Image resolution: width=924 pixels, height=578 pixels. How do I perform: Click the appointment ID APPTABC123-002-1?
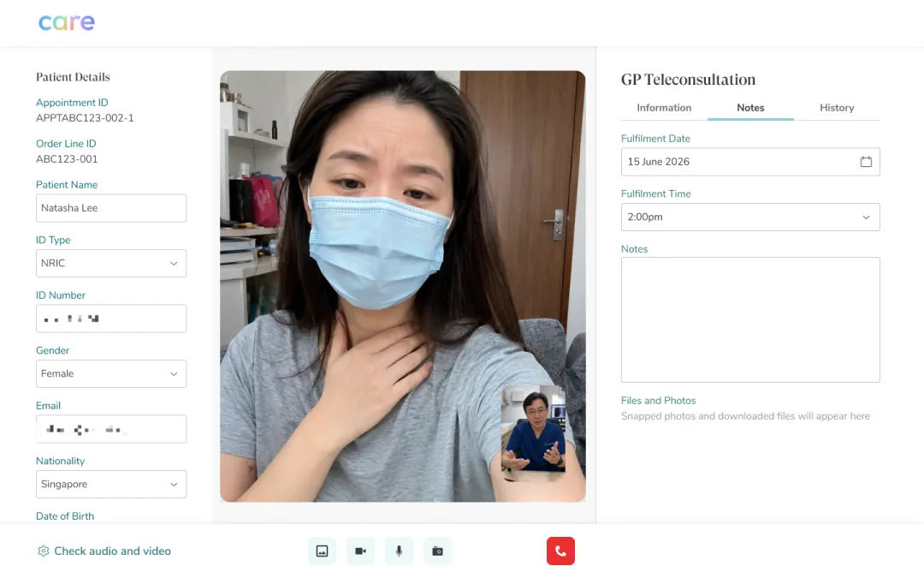(85, 118)
